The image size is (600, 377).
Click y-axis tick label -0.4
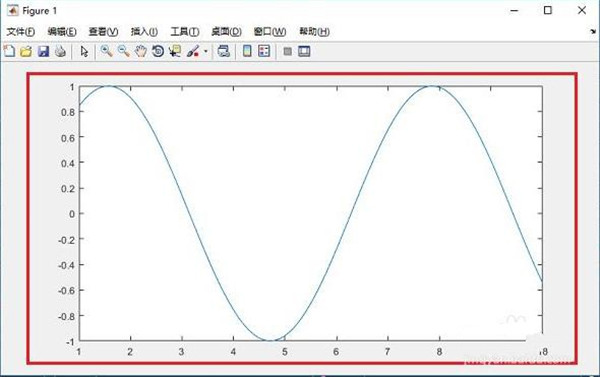[x=66, y=265]
